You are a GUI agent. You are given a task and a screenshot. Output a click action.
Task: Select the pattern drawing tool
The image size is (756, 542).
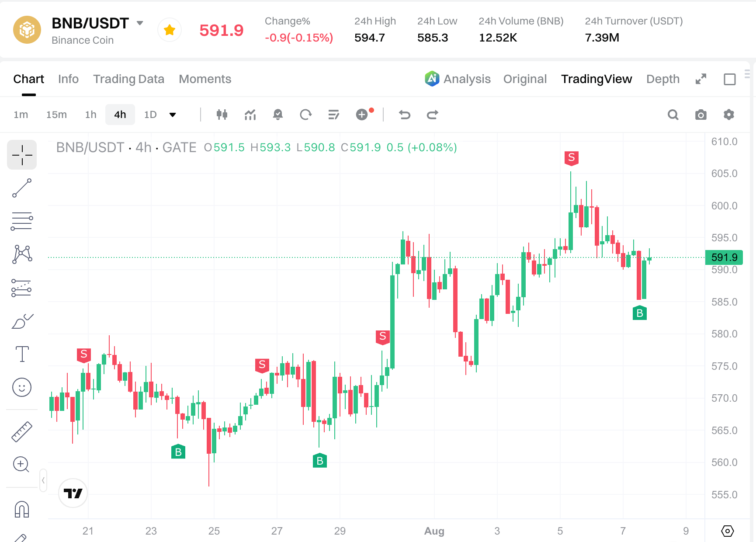click(x=22, y=254)
